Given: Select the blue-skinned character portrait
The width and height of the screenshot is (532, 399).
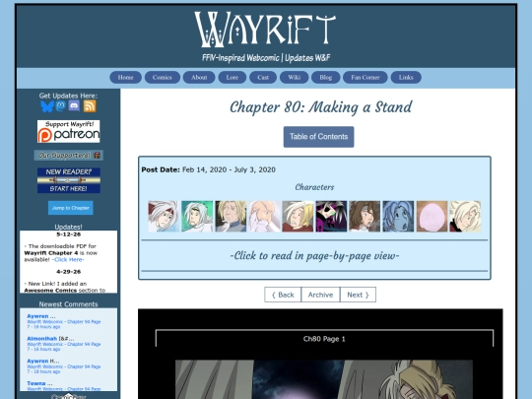Looking at the screenshot, I should pos(398,217).
